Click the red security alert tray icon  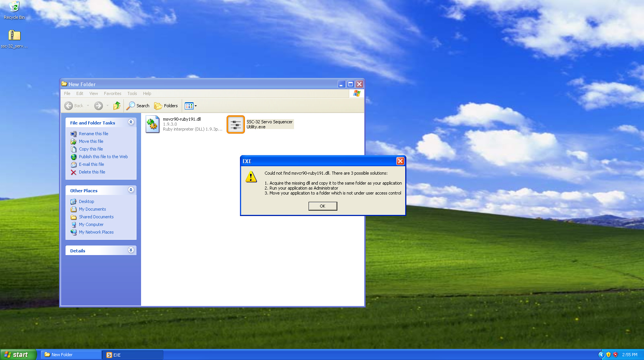pyautogui.click(x=615, y=355)
